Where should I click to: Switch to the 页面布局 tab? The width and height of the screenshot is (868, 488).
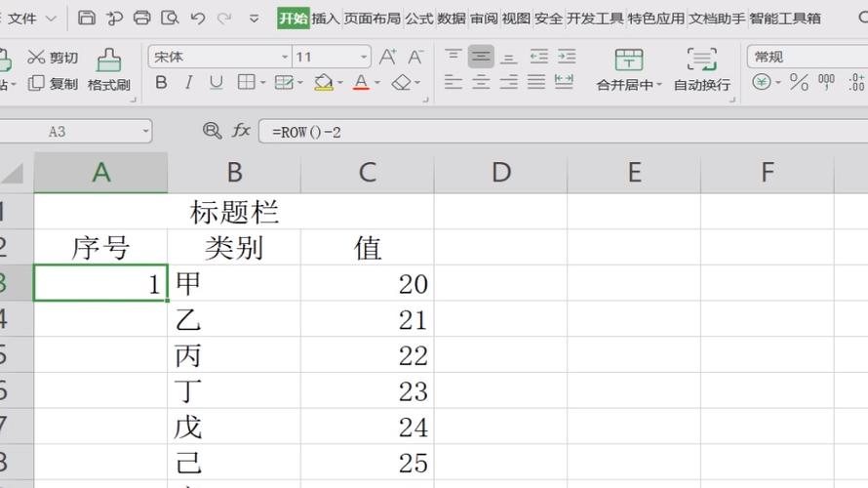tap(372, 19)
